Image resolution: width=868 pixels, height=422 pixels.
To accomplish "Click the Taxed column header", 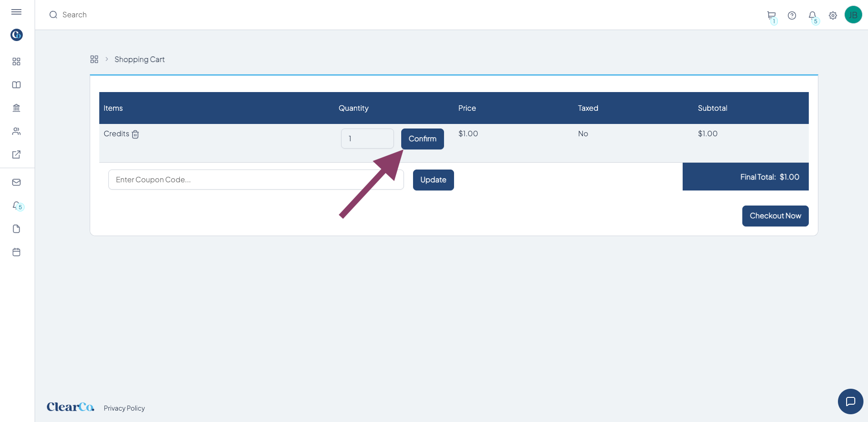I will pos(588,108).
